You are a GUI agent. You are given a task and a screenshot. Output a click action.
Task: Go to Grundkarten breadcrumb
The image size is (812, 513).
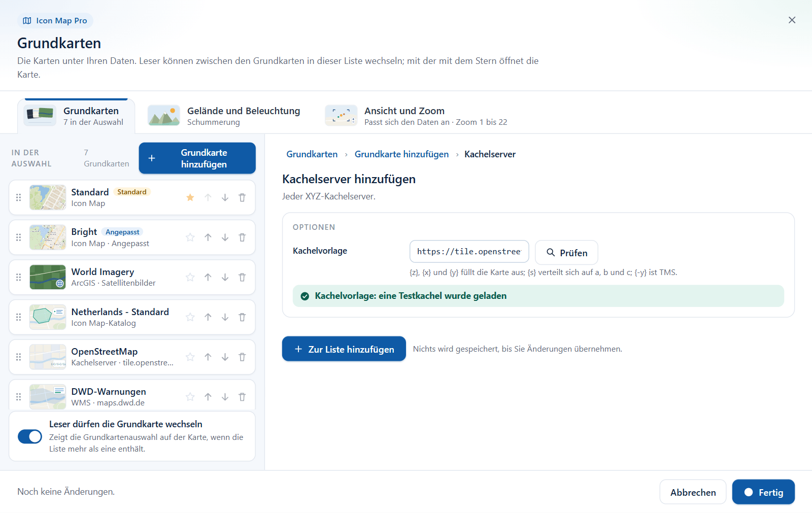[312, 154]
